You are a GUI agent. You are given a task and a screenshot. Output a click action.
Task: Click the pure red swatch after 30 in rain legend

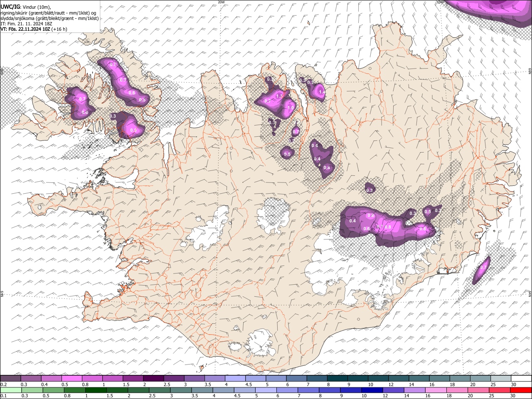[520, 390]
